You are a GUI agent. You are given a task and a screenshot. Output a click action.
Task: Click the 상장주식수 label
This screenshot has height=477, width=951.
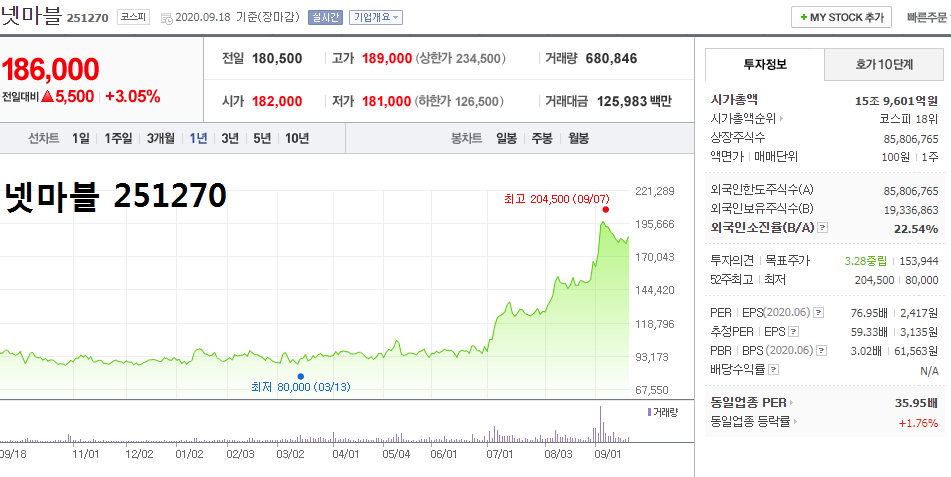point(738,137)
